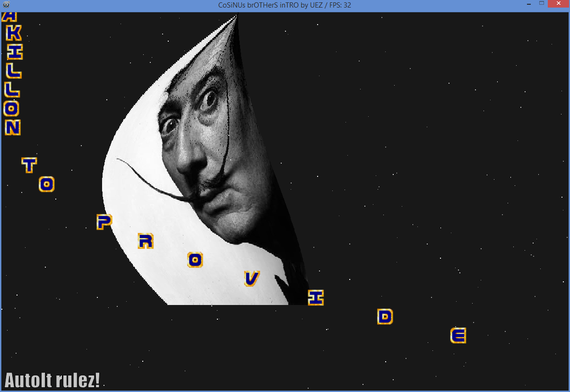Click the scrolling letter D
Viewport: 570px width, 392px height.
(385, 316)
